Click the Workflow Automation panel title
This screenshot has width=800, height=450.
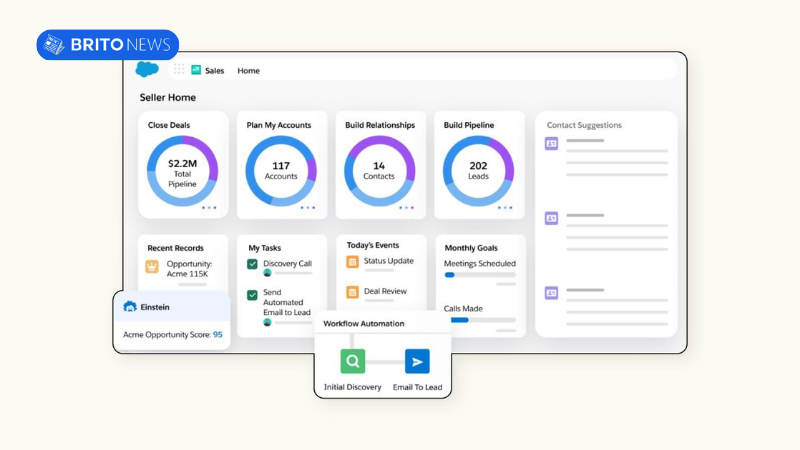point(364,323)
